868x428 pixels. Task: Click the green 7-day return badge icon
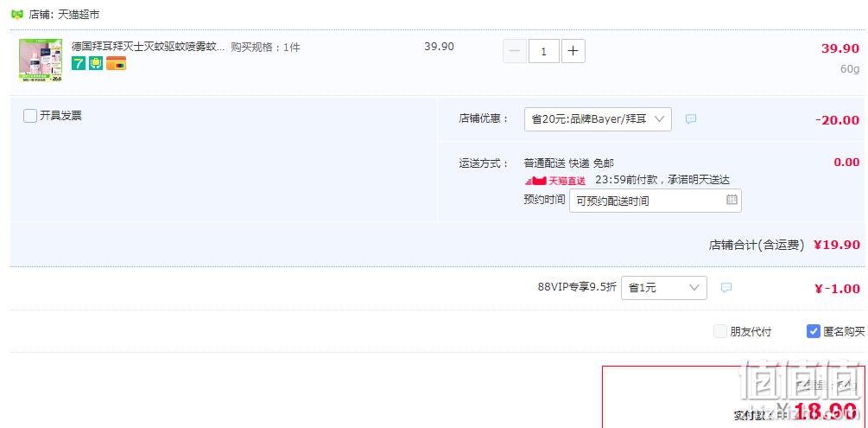[x=79, y=63]
